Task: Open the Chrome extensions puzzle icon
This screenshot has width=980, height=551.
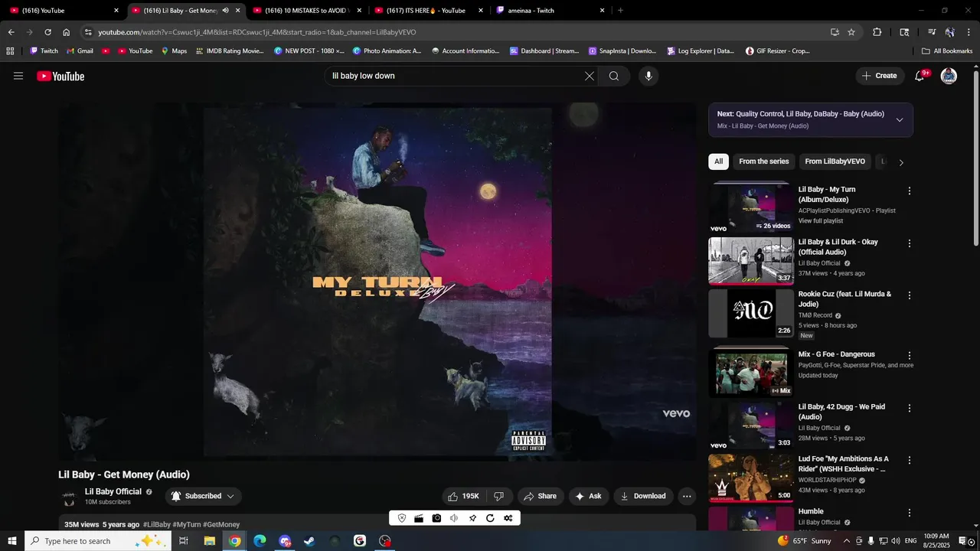Action: [x=877, y=32]
